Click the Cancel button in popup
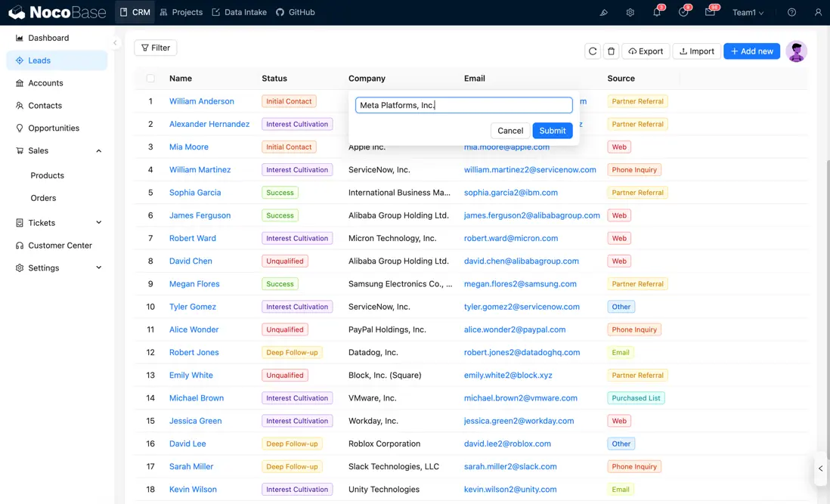 pyautogui.click(x=510, y=131)
